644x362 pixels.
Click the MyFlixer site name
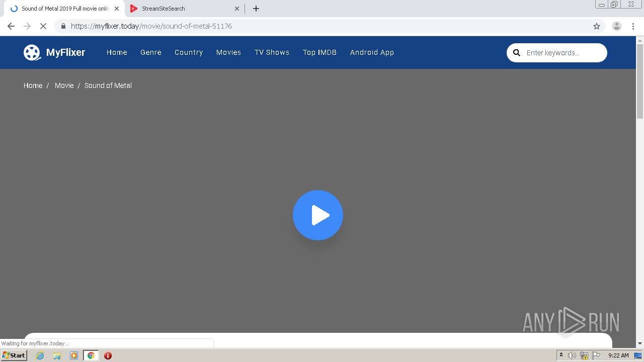[65, 52]
